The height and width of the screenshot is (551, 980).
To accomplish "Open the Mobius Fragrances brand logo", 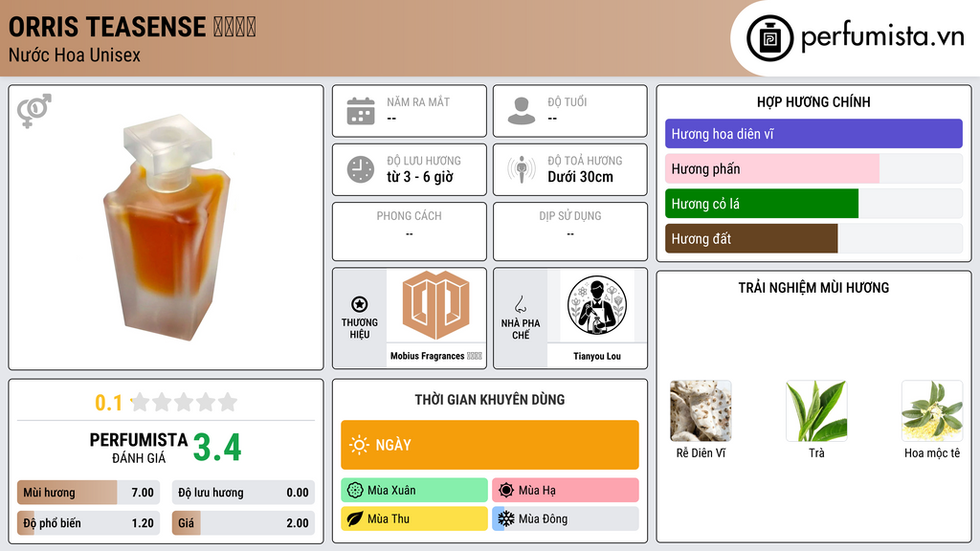I will [x=435, y=305].
